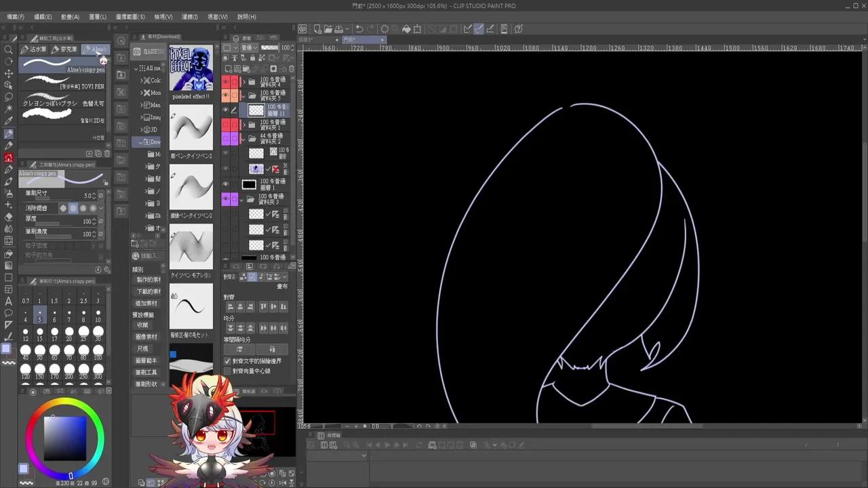Select the Text tool (A icon)
Viewport: 868px width, 488px height.
9,301
